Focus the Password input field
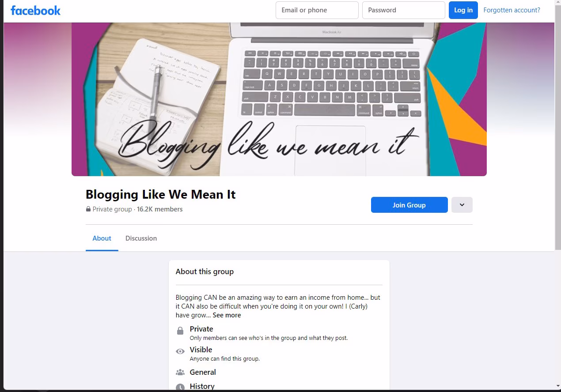Screen dimensions: 561x392 pos(404,10)
